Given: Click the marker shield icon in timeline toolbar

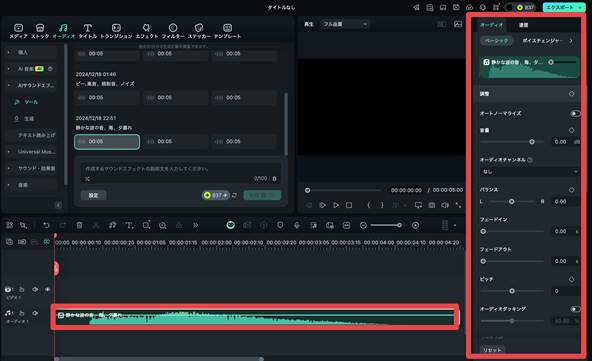Looking at the screenshot, I should point(280,225).
